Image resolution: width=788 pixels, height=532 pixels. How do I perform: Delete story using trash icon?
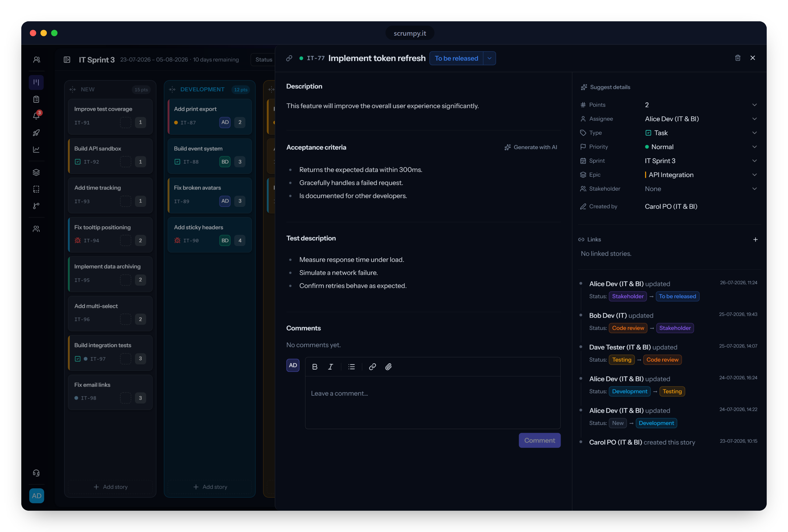pos(737,58)
